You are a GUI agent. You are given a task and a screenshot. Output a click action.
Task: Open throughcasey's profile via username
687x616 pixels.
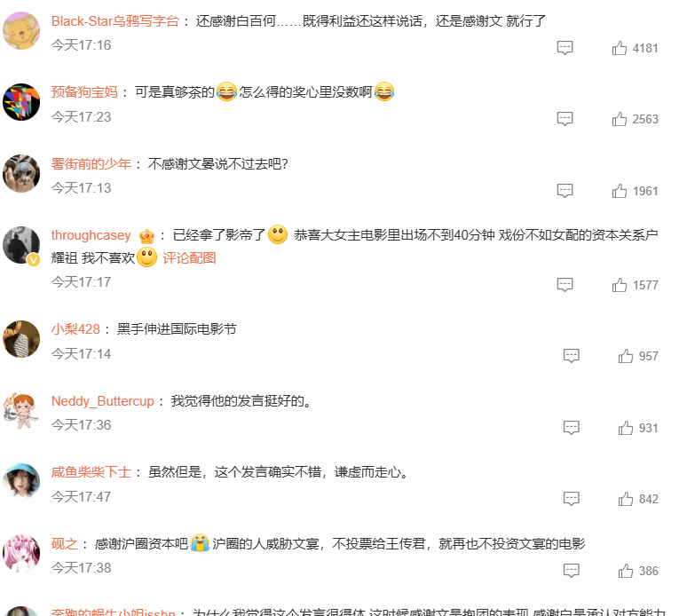[x=91, y=235]
